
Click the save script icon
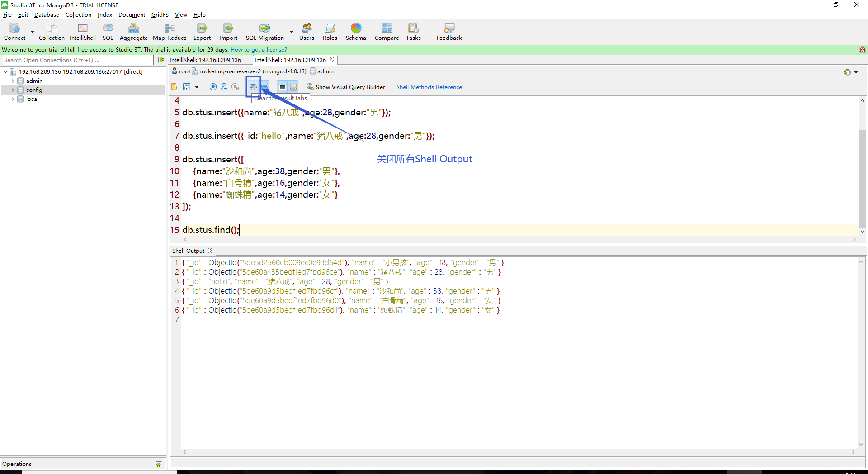coord(187,87)
